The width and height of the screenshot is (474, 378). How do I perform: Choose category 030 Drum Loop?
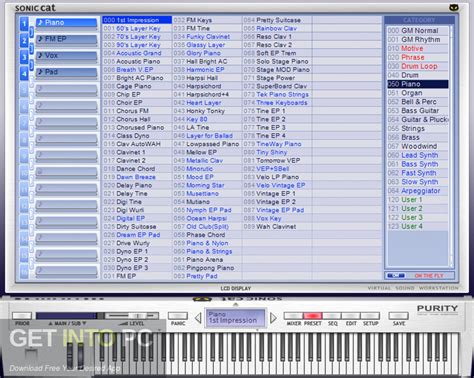[418, 66]
